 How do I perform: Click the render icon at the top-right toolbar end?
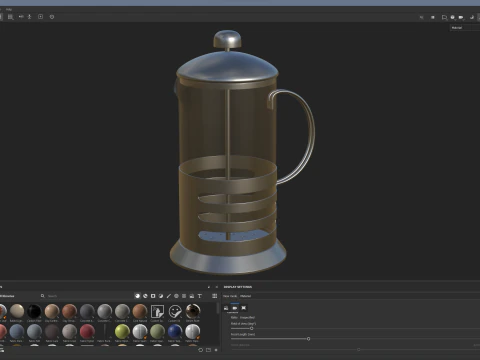(x=472, y=17)
